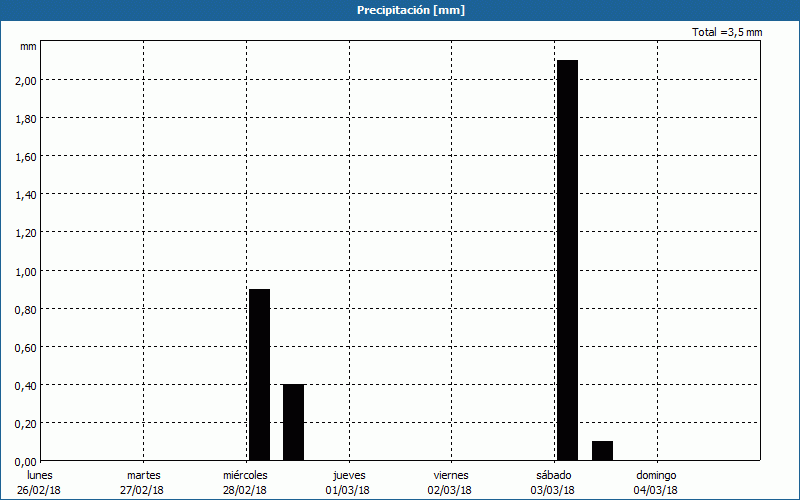Click the 'mm' unit label on the y-axis
Screen dimensions: 800x500
[28, 46]
